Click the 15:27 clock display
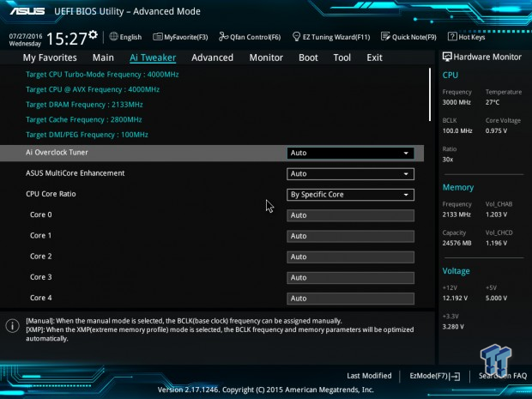 [x=67, y=39]
